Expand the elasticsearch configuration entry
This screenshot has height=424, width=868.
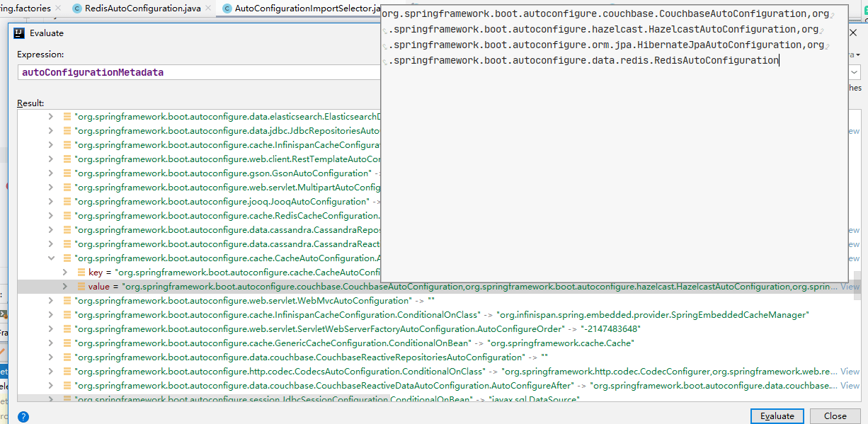tap(51, 117)
